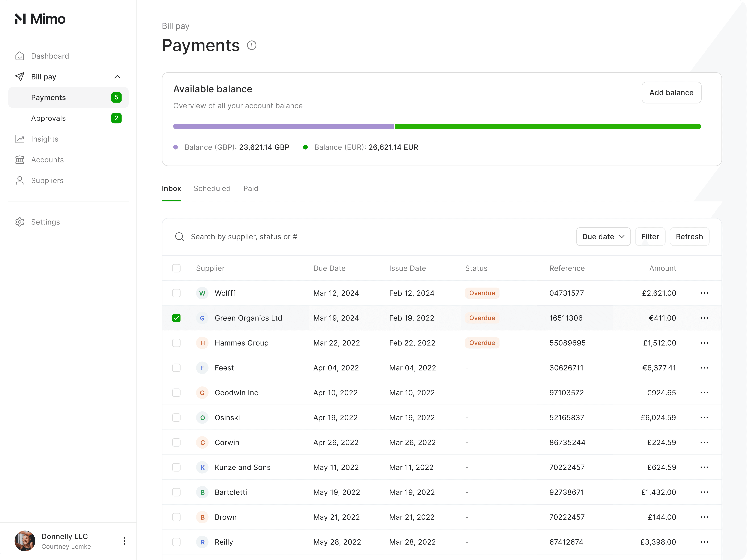Viewport: 747px width, 560px height.
Task: Open user menu next to Donnelly LLC
Action: (124, 541)
